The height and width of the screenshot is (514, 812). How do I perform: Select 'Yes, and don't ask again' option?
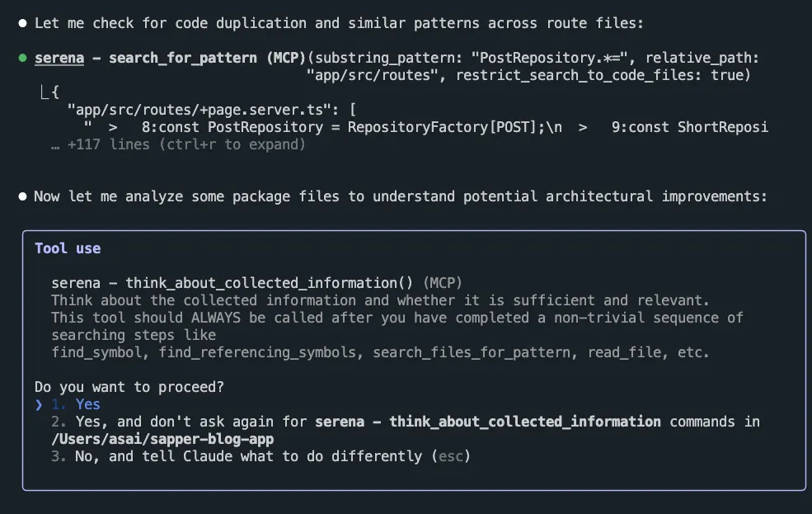tap(405, 430)
